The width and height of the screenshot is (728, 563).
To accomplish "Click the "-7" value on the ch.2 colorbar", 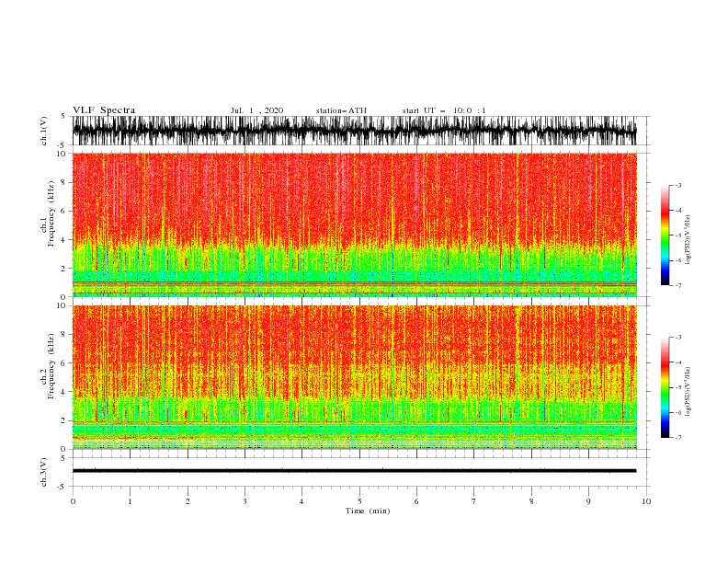I will 677,437.
